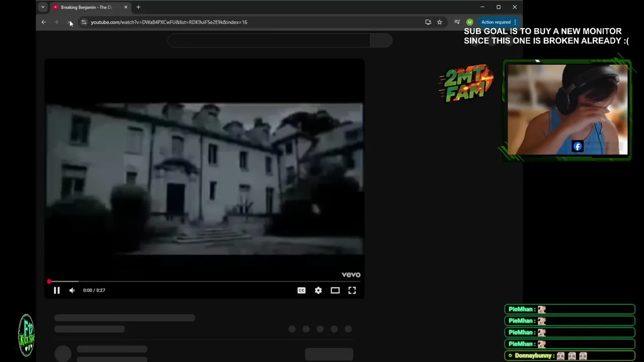Screen dimensions: 644x362
Task: Open a new browser tab
Action: click(138, 7)
